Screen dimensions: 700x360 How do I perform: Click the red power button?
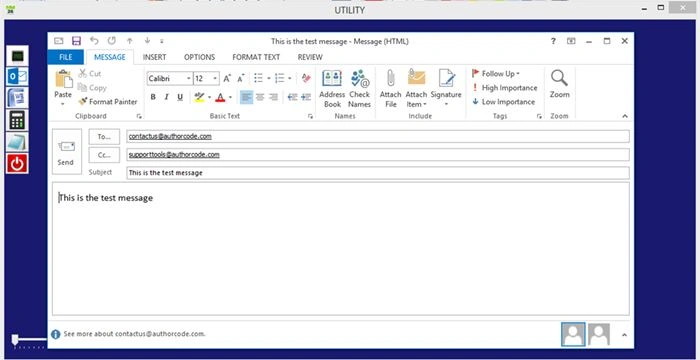(17, 163)
